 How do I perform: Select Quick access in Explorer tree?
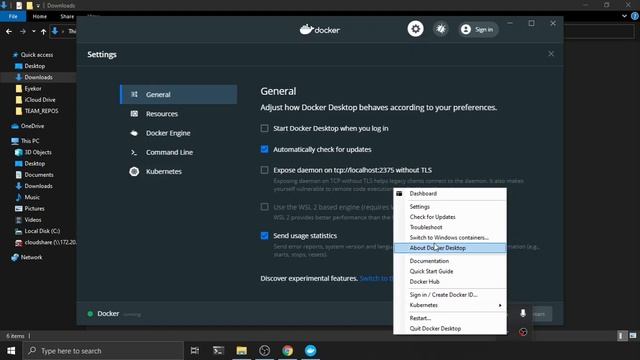[x=37, y=55]
